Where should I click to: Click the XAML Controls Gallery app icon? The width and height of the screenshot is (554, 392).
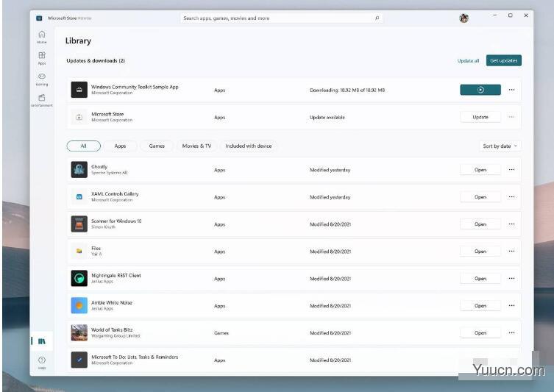(x=79, y=196)
